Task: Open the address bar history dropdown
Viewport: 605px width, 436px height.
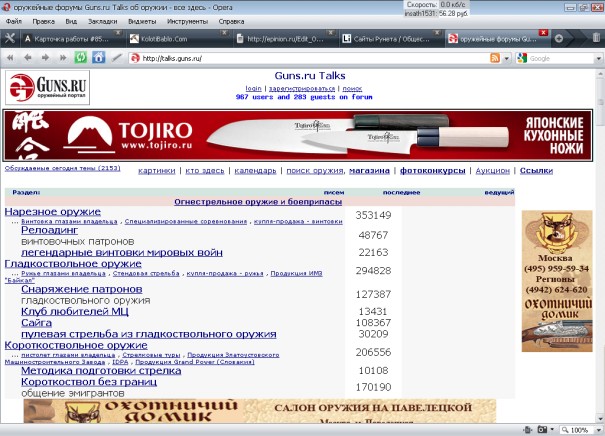Action: pos(507,59)
